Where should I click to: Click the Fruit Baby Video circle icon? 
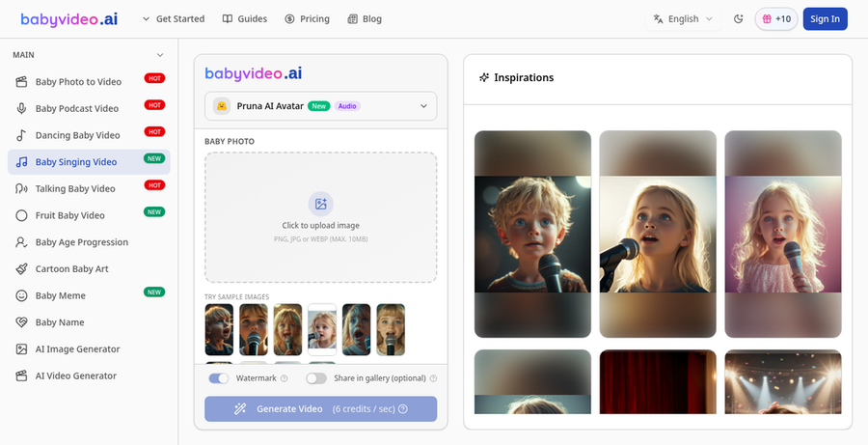tap(21, 215)
